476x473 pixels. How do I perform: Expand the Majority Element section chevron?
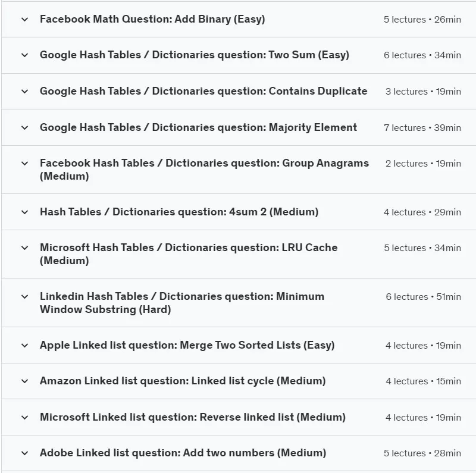[x=25, y=128]
